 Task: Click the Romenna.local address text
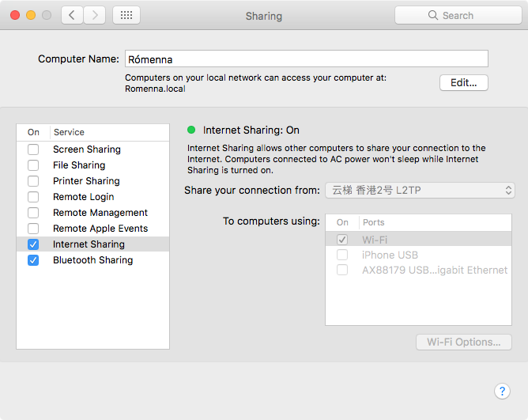[x=155, y=89]
